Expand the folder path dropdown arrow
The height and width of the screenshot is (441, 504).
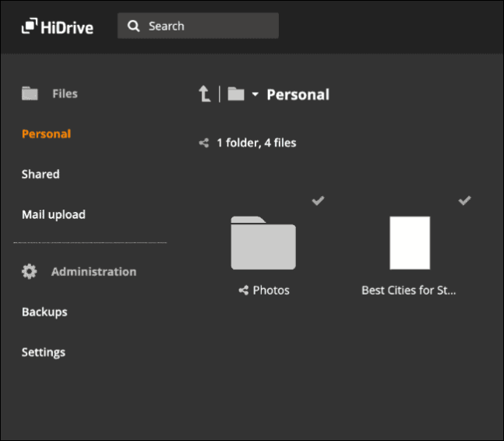coord(256,94)
